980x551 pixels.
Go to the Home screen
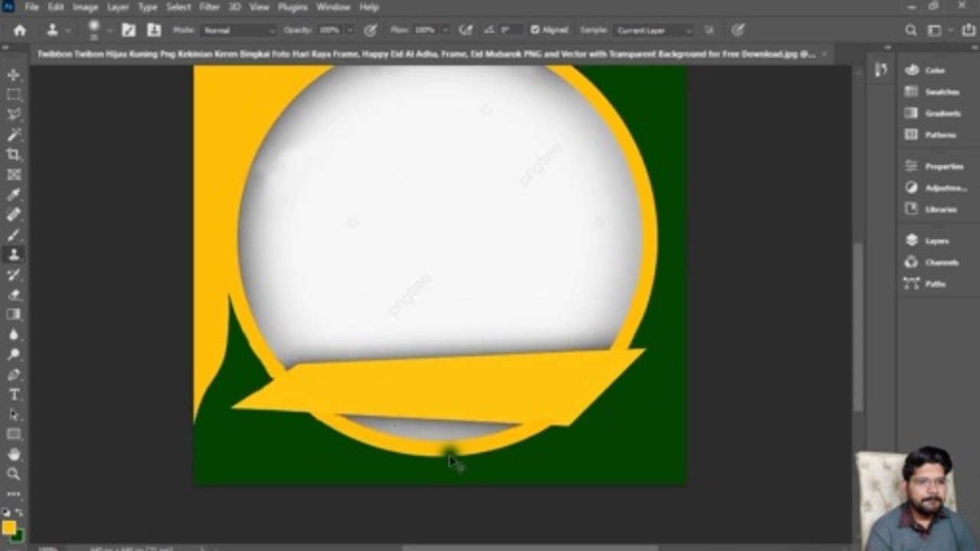[x=20, y=30]
